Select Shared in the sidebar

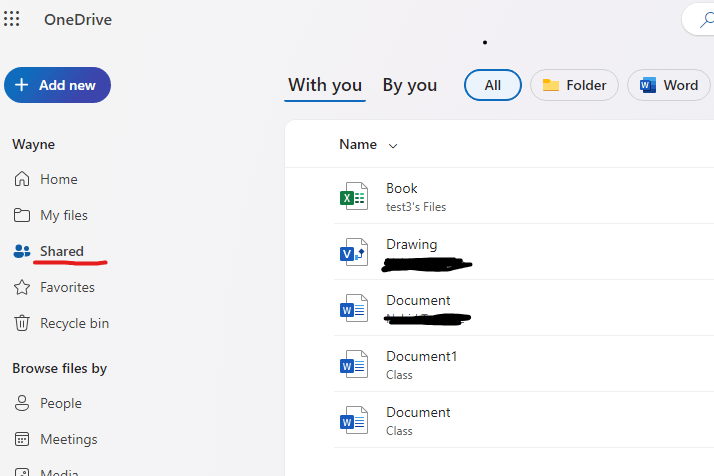click(x=62, y=251)
